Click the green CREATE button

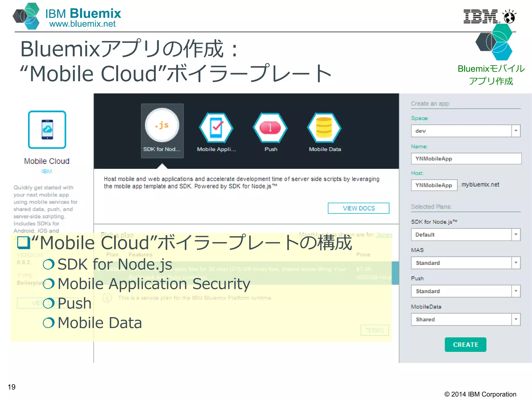click(465, 345)
